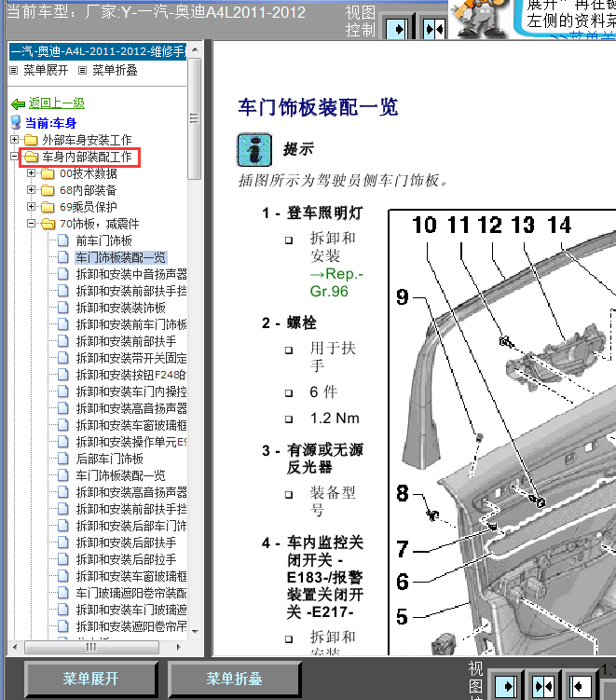
Task: Open 拆卸和安装前车门饰板 item
Action: point(131,324)
